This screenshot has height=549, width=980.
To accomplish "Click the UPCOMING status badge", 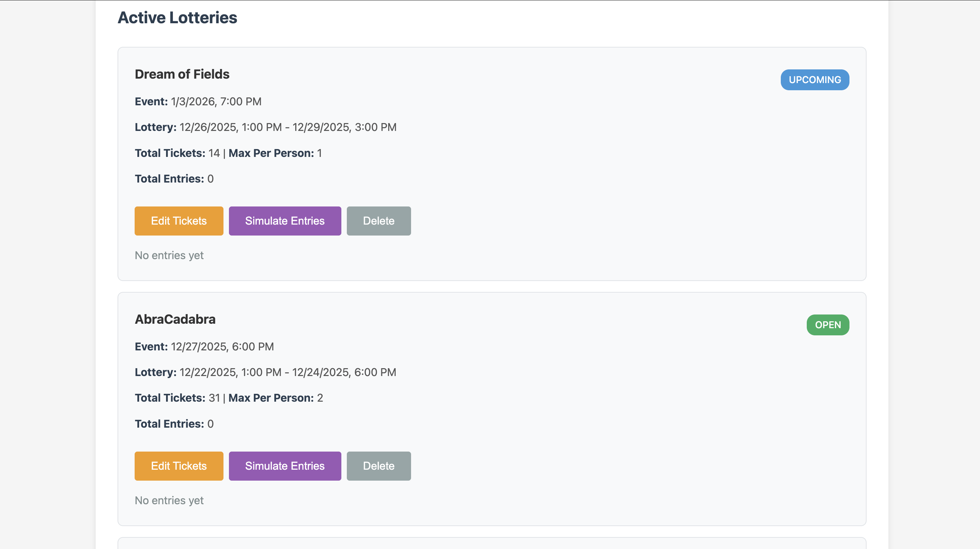I will point(815,80).
